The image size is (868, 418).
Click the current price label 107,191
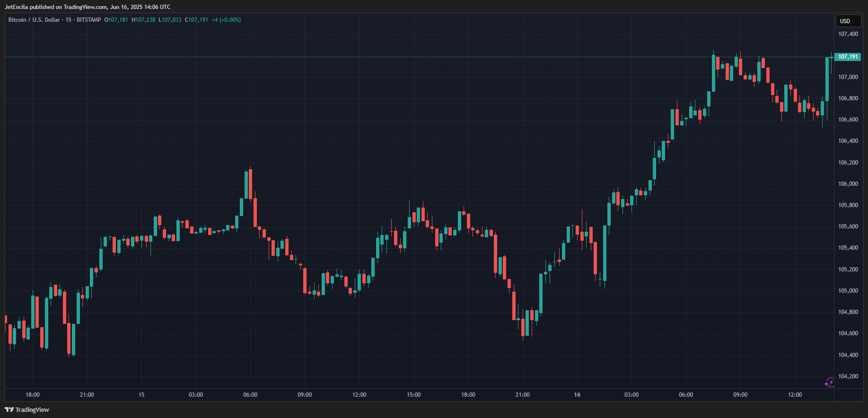coord(848,57)
